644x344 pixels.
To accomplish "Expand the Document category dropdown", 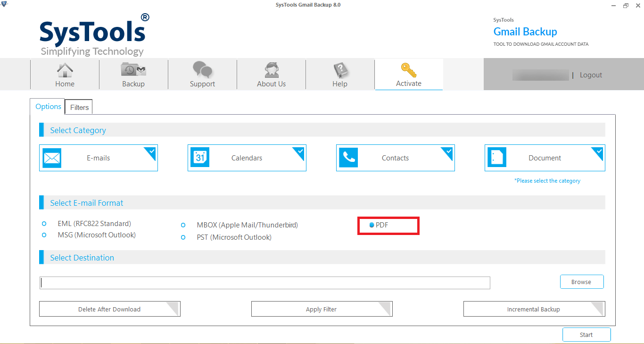I will click(597, 152).
